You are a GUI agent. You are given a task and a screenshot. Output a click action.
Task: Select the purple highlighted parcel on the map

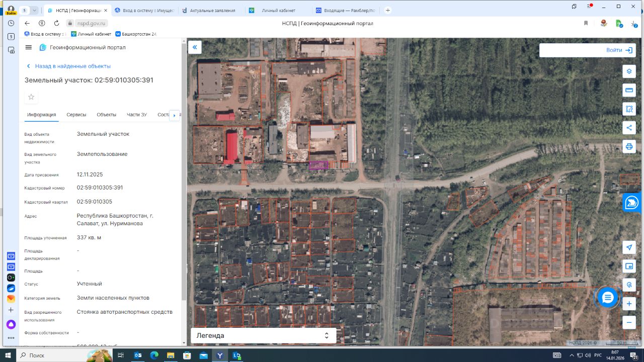(318, 165)
